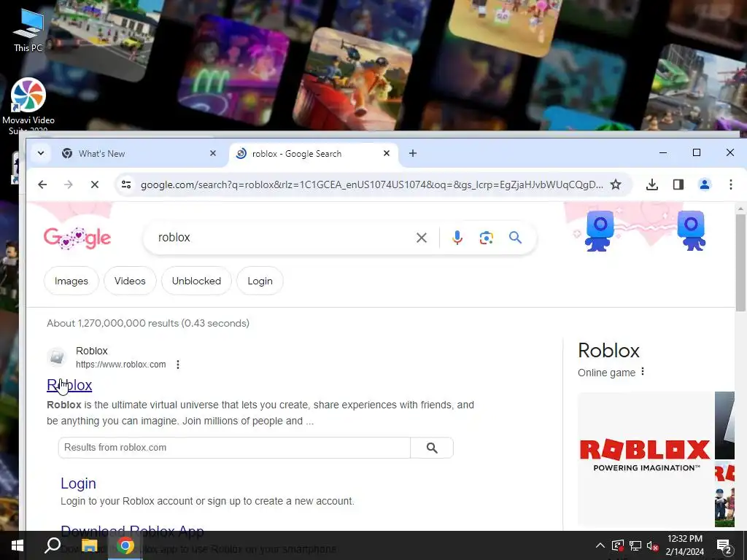This screenshot has height=560, width=747.
Task: Open the Roblox Powering Imagination image
Action: click(645, 458)
